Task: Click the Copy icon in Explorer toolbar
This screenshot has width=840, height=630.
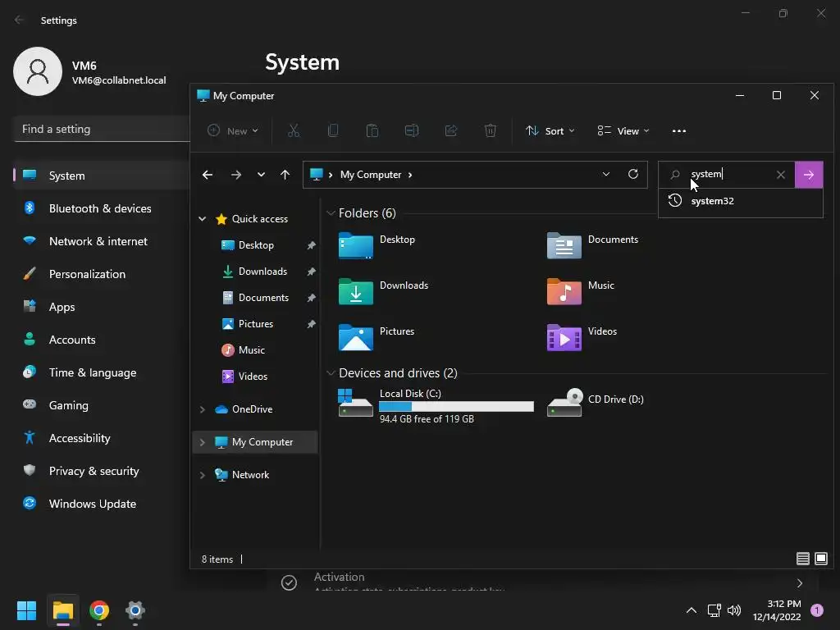Action: click(333, 130)
